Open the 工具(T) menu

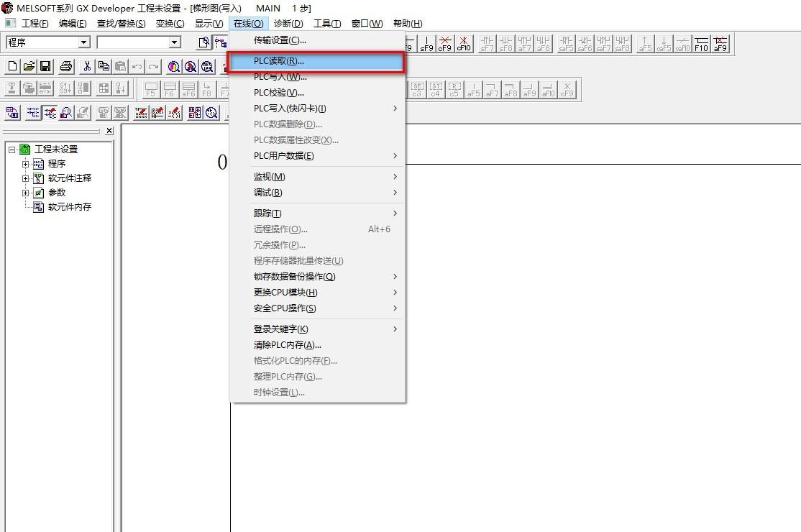coord(327,24)
